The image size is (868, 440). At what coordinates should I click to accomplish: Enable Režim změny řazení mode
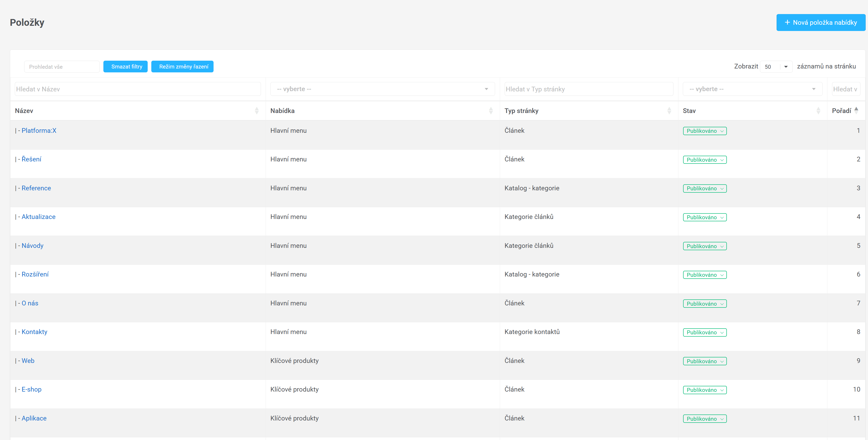(x=182, y=67)
